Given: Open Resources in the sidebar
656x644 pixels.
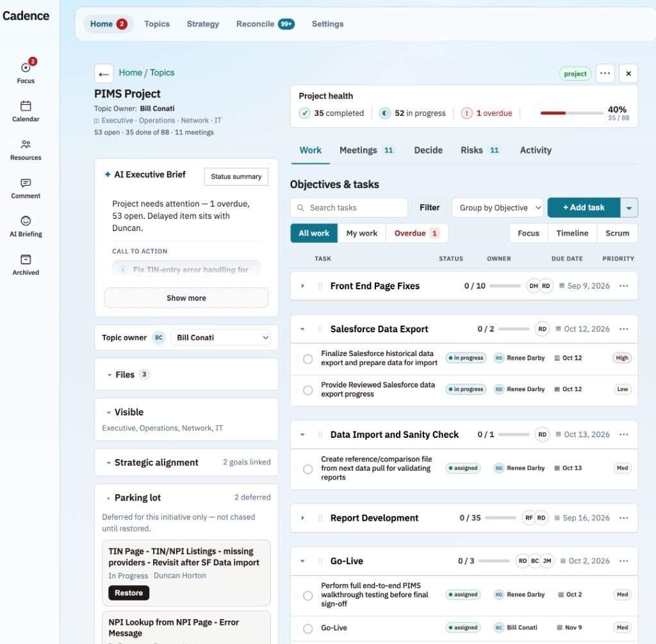Looking at the screenshot, I should tap(26, 150).
